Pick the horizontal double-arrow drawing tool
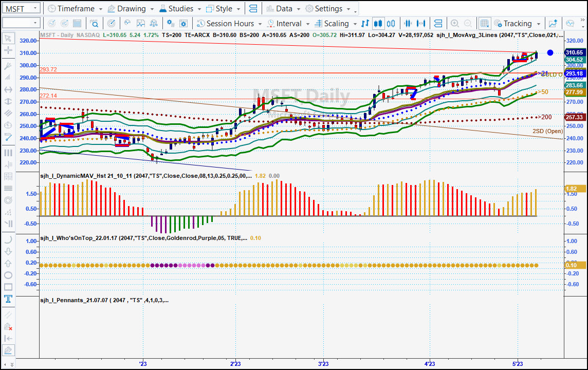Image resolution: width=588 pixels, height=370 pixels. tap(8, 89)
